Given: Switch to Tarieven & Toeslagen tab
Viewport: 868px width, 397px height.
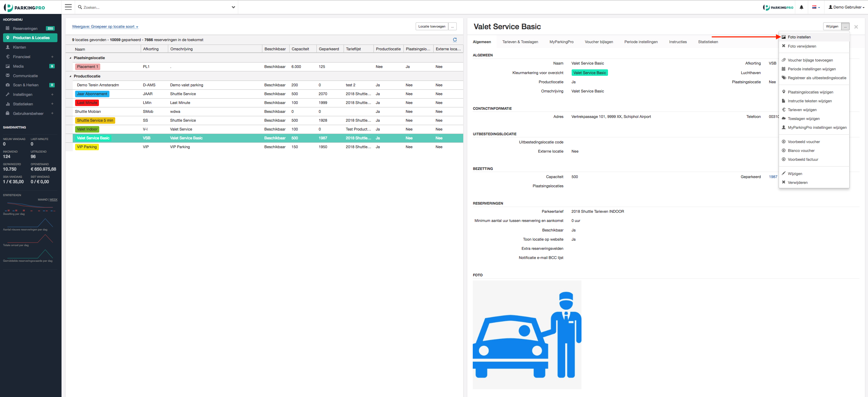Looking at the screenshot, I should (x=520, y=42).
